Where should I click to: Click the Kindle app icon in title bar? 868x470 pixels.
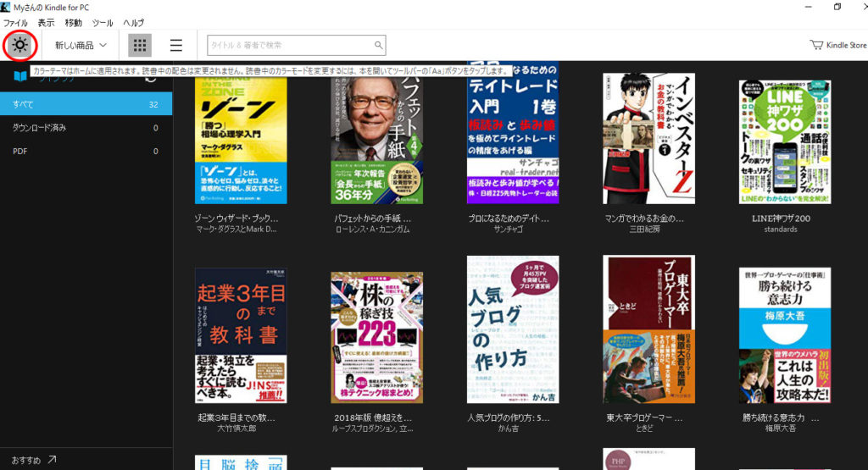tap(6, 7)
